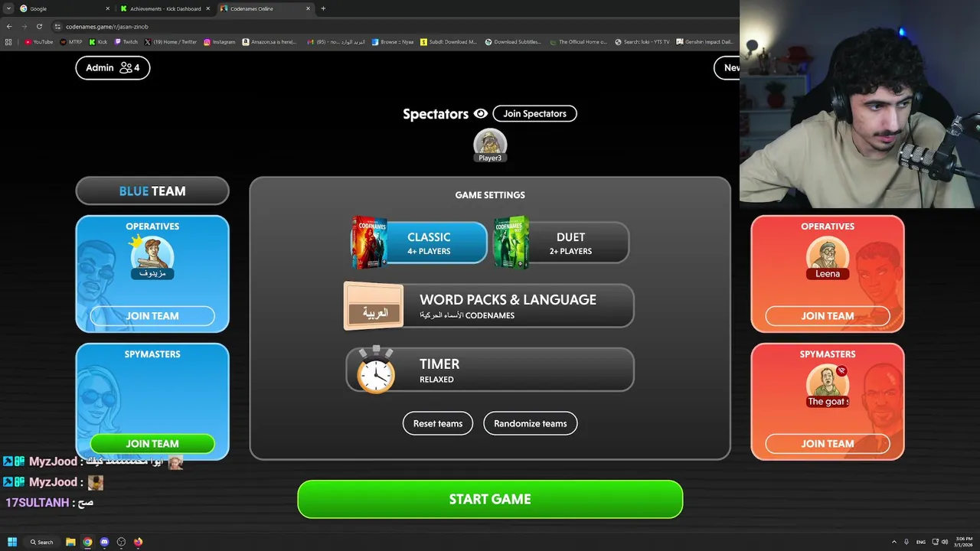Open Word Packs & Language settings
Screen dimensions: 980x551
pos(489,306)
